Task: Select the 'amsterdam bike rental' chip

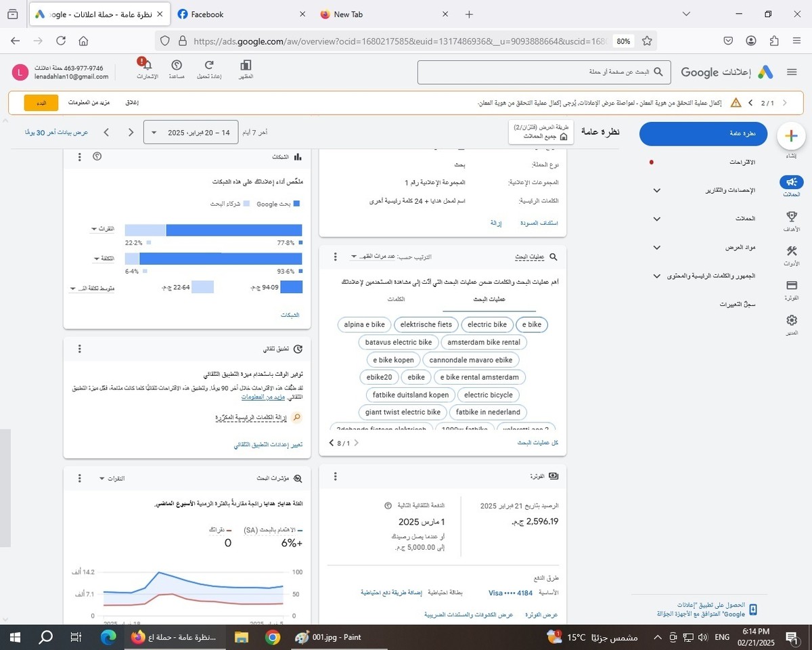Action: click(x=483, y=342)
